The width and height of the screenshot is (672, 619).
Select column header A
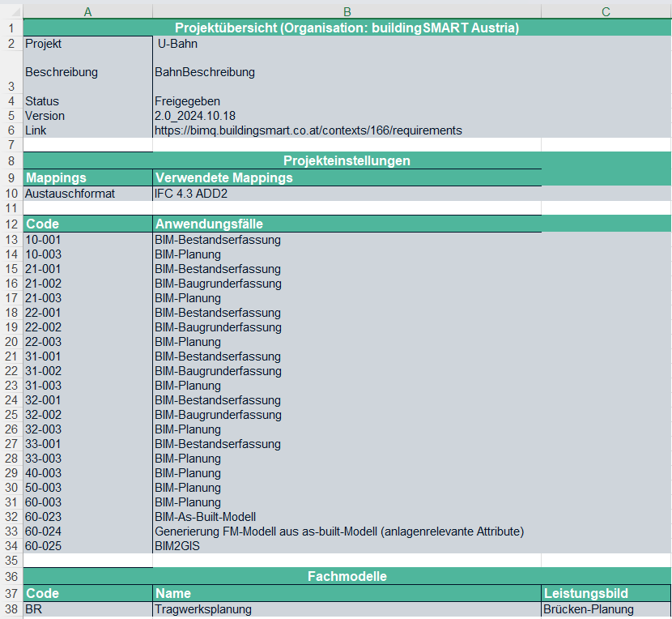(87, 10)
